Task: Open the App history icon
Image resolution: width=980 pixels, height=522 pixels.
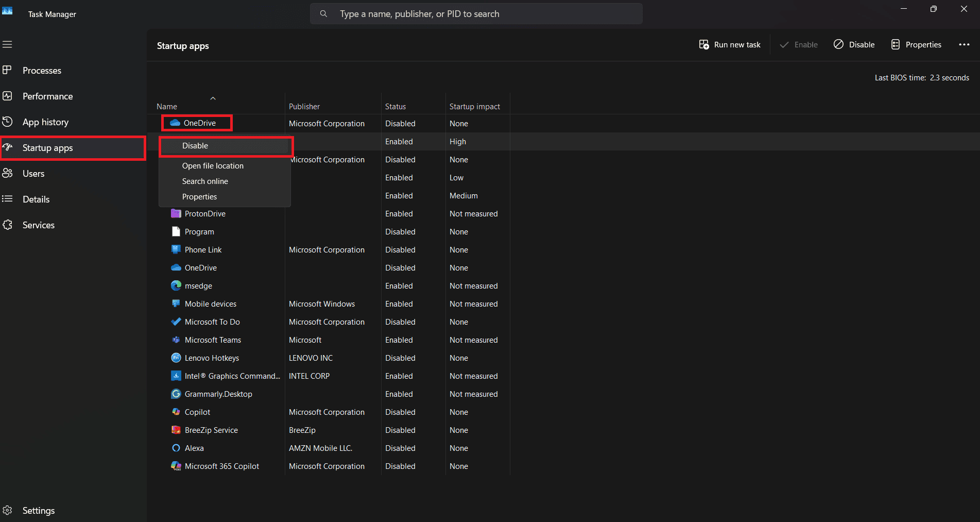Action: tap(7, 122)
